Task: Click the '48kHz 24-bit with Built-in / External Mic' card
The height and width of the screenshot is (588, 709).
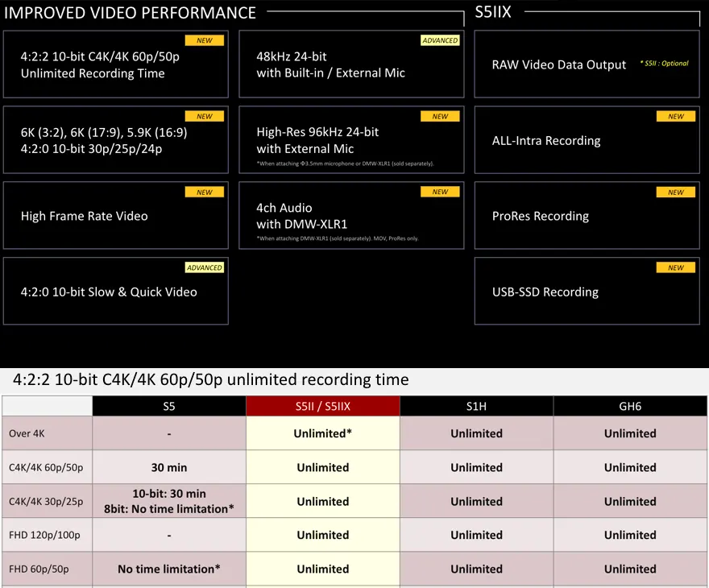Action: [x=351, y=64]
